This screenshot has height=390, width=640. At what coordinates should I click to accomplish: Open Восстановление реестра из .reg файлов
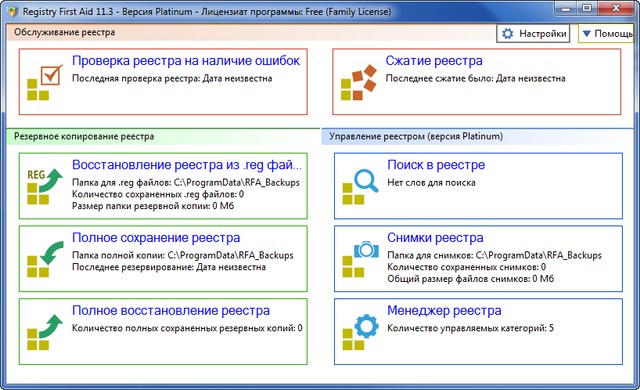tap(163, 186)
